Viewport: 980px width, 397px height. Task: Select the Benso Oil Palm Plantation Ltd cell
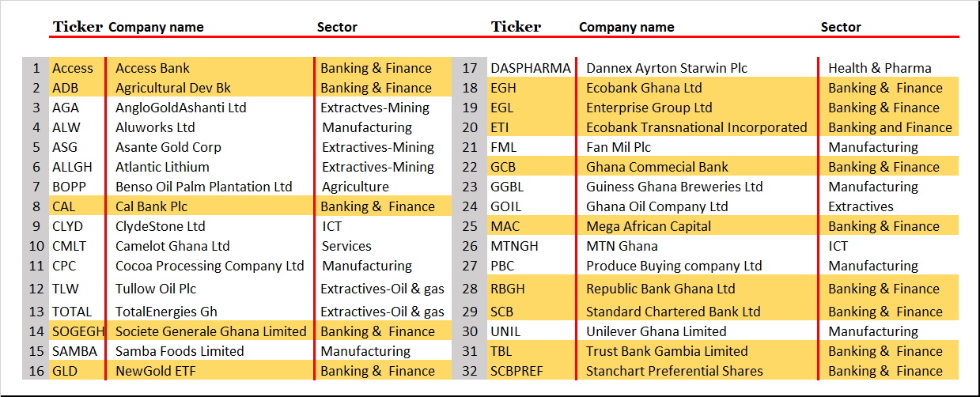pos(203,187)
